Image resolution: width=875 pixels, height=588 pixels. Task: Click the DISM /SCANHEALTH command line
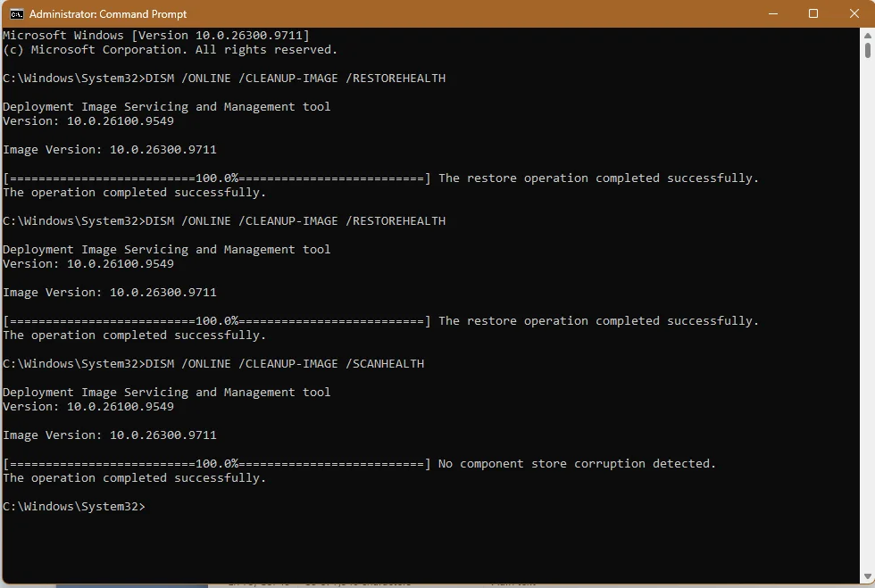point(213,364)
